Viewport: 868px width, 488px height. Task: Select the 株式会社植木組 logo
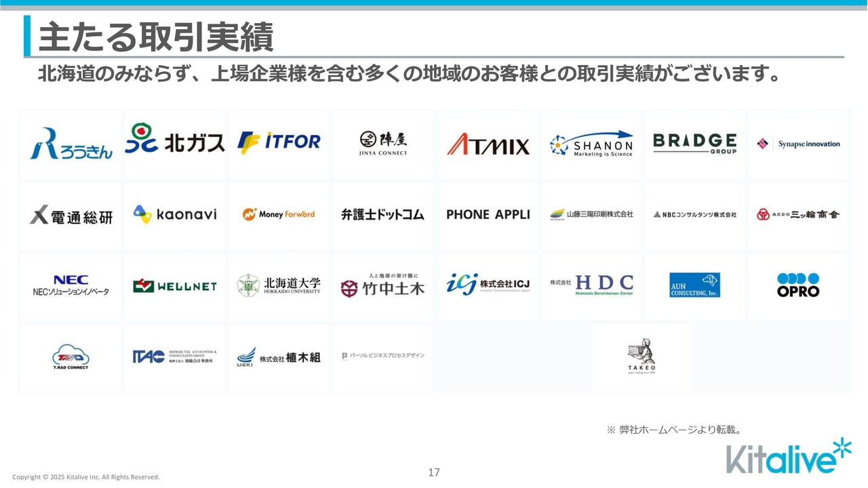(279, 357)
